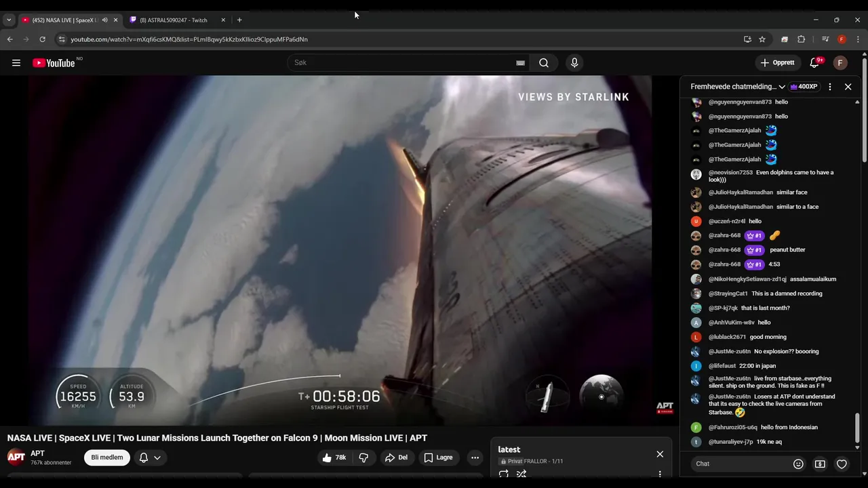Close the 'latest' playlist panel
The height and width of the screenshot is (488, 868).
(660, 454)
